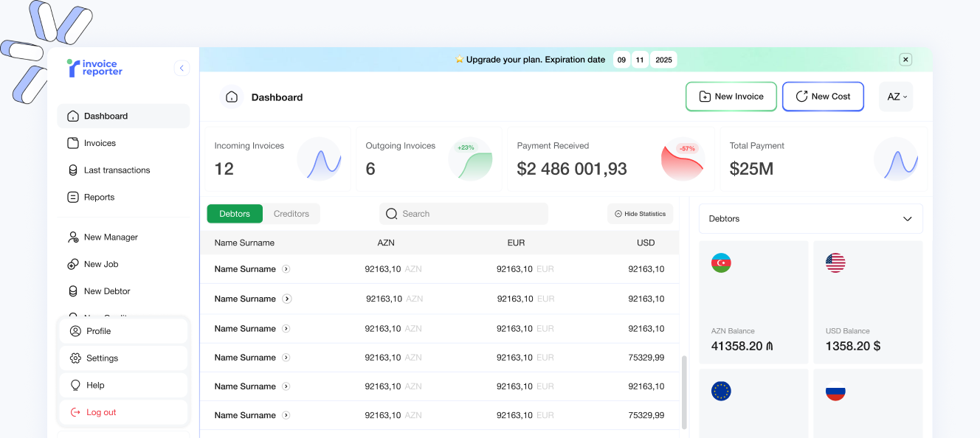This screenshot has height=438, width=980.
Task: Create a New Invoice
Action: (731, 97)
